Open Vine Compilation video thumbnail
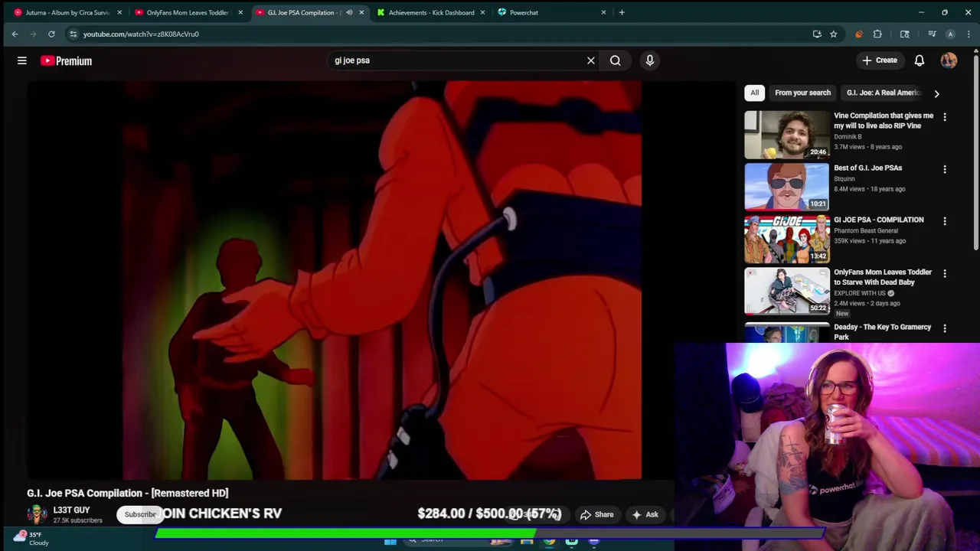This screenshot has height=551, width=980. tap(787, 135)
